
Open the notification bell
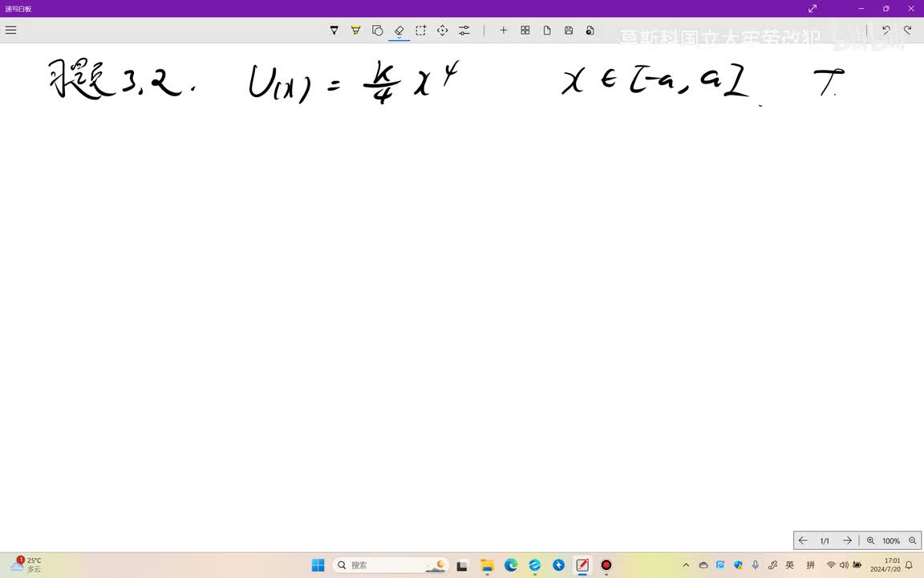click(x=909, y=565)
